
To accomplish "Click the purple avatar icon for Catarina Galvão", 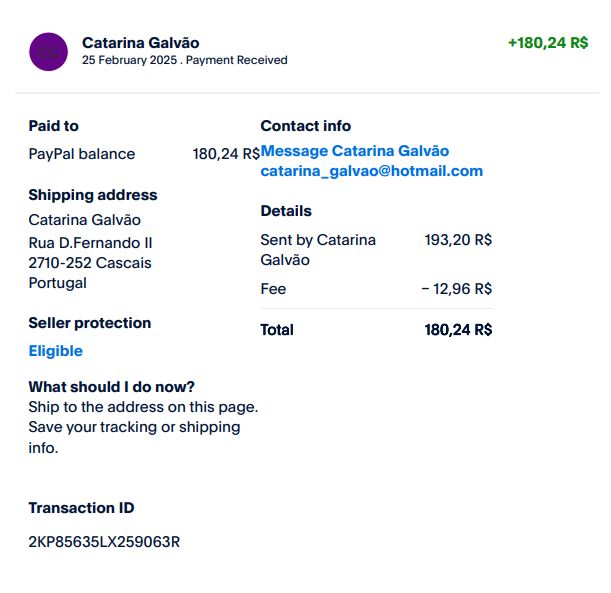I will tap(49, 51).
